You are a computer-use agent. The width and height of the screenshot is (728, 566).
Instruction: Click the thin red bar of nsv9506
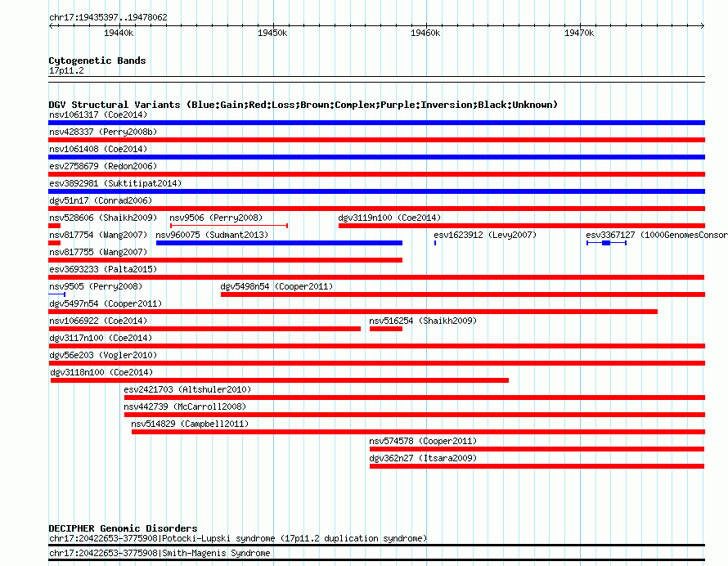[x=229, y=226]
